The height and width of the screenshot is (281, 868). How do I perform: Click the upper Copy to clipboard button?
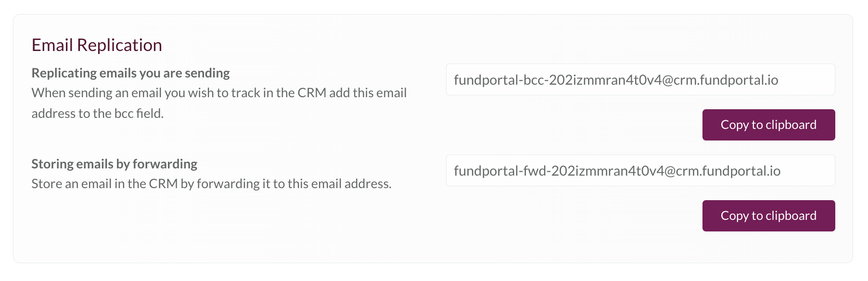click(768, 125)
